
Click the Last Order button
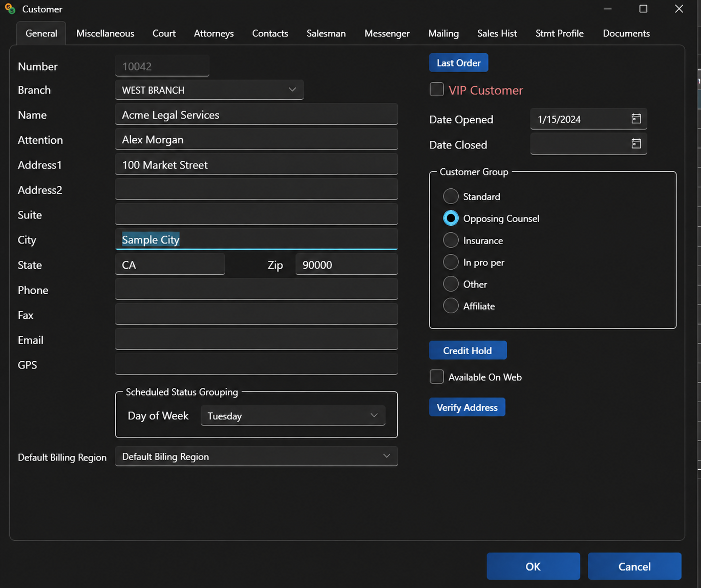(459, 63)
